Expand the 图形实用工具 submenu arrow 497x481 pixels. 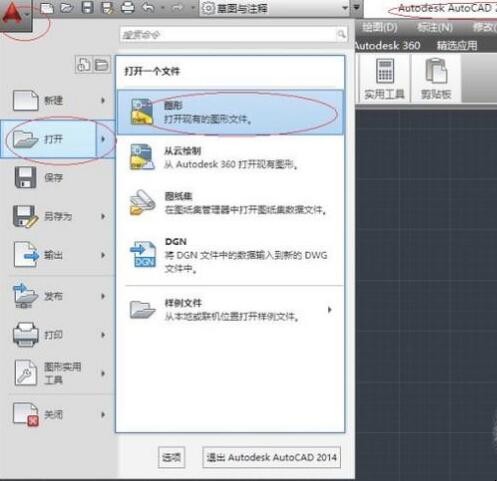click(103, 373)
